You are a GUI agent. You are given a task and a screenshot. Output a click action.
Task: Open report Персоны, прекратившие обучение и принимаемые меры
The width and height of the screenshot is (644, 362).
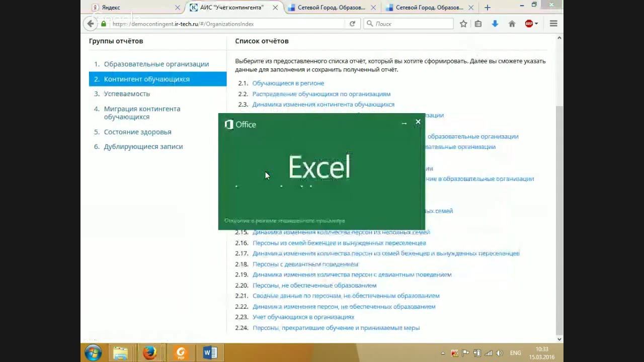(x=336, y=328)
